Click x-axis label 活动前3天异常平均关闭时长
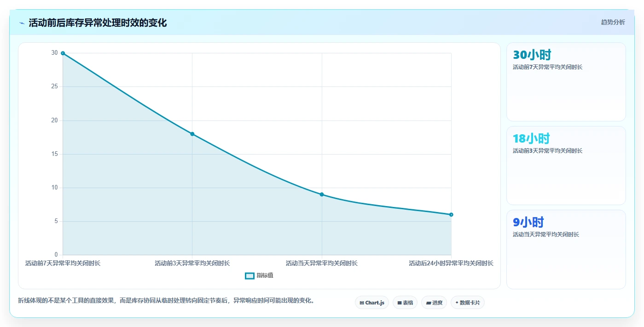The image size is (644, 327). tap(192, 264)
